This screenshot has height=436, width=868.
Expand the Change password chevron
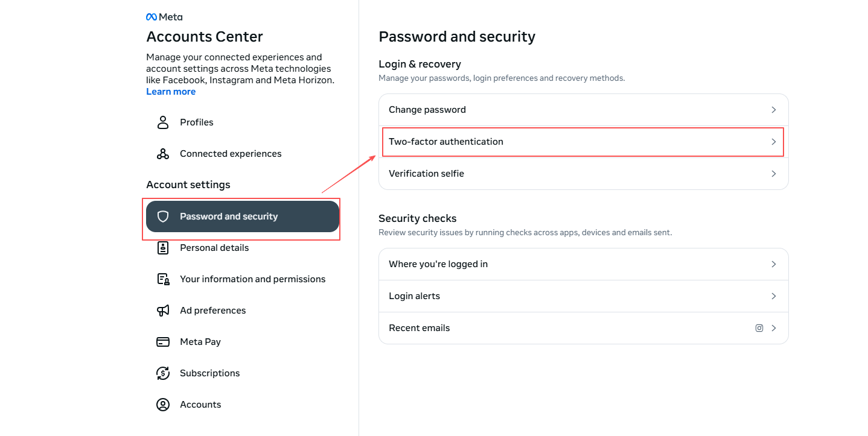(773, 110)
